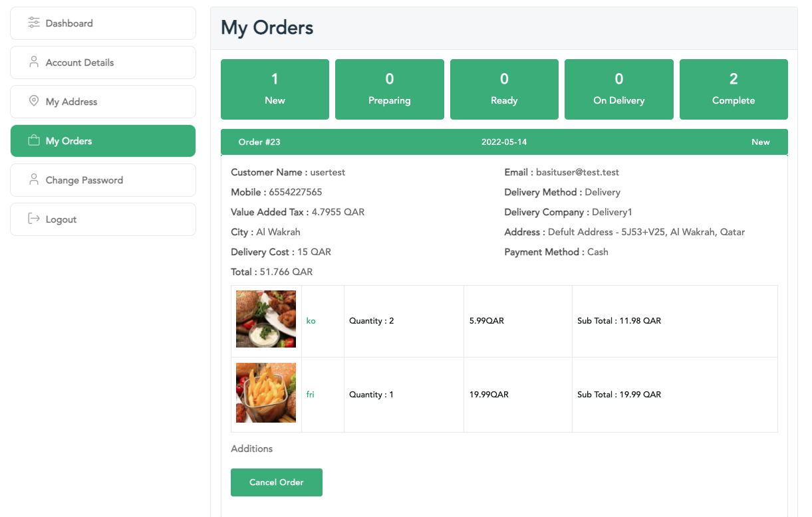Open the "ko" product link
Screen dimensions: 812x517
pyautogui.click(x=311, y=321)
